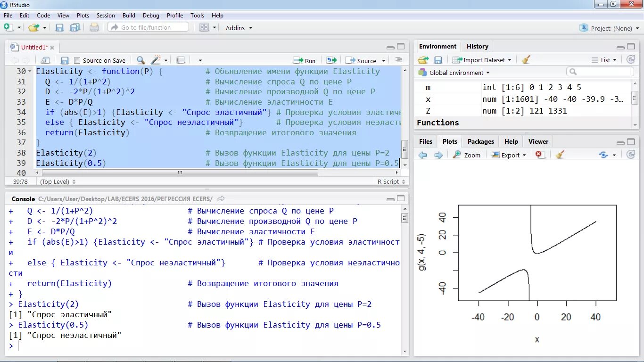Toggle the Source on Save checkbox
This screenshot has width=644, height=362.
pyautogui.click(x=77, y=60)
